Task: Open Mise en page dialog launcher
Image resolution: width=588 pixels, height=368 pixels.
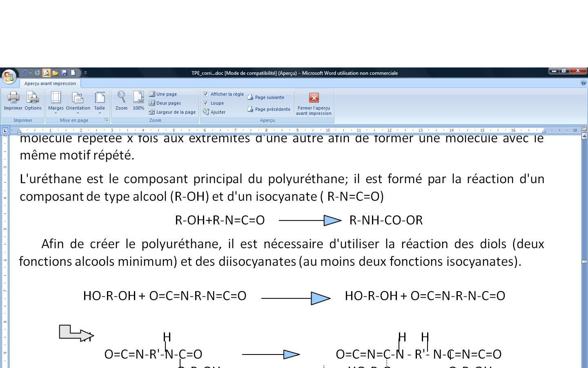Action: 107,120
